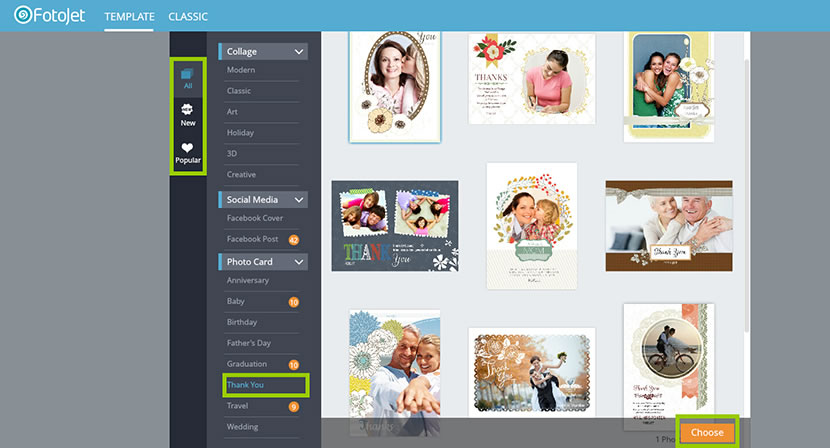Screen dimensions: 830x448
Task: Select the oval-frame mother and daughter template
Action: (x=395, y=87)
